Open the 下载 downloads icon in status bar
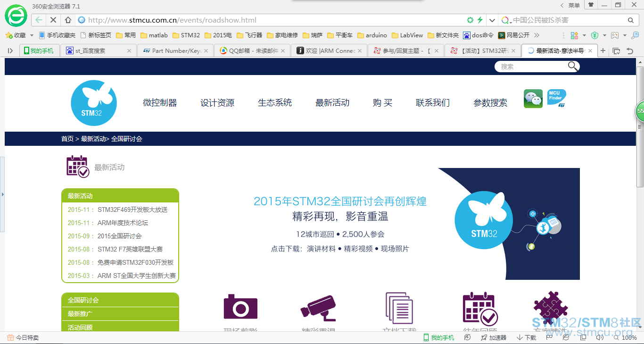Image resolution: width=644 pixels, height=344 pixels. (520, 338)
